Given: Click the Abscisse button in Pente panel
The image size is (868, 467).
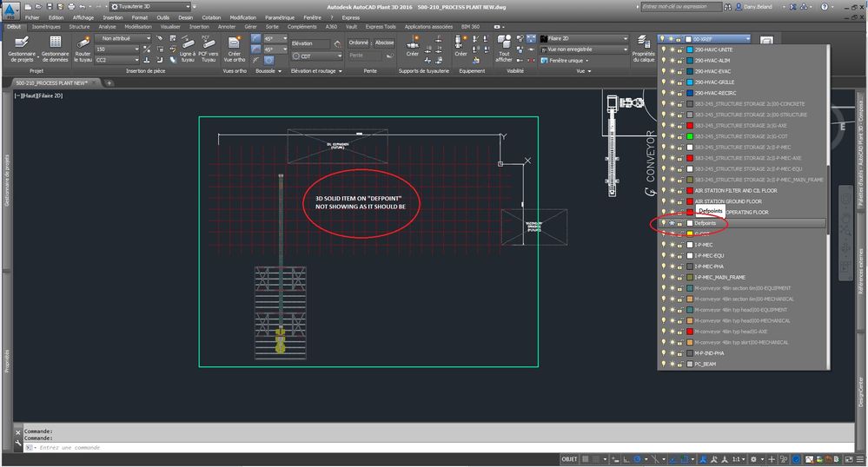Looking at the screenshot, I should [384, 43].
